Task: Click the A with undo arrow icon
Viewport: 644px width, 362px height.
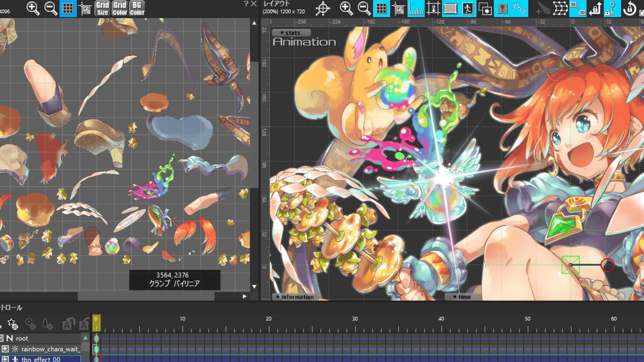Action: tap(68, 324)
